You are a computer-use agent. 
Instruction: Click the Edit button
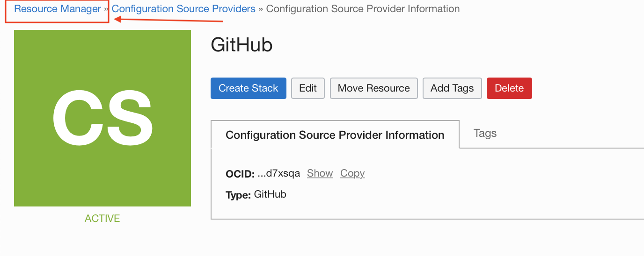click(308, 88)
